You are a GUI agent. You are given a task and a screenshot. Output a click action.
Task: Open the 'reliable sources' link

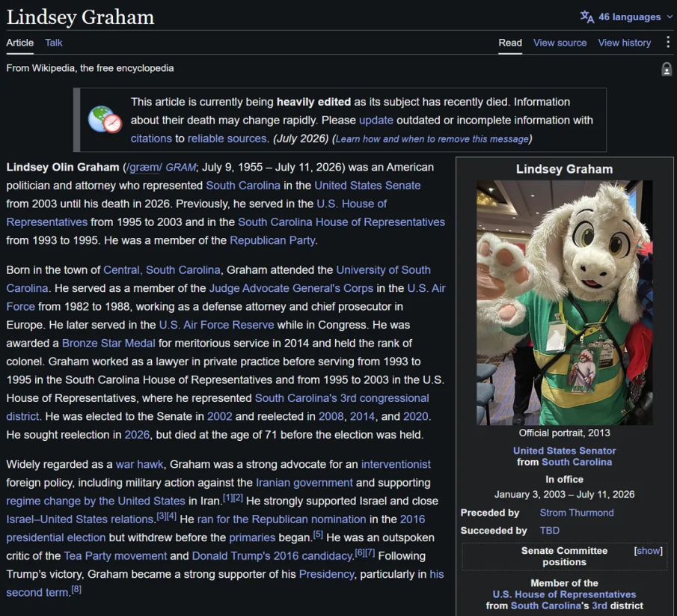[x=227, y=138]
